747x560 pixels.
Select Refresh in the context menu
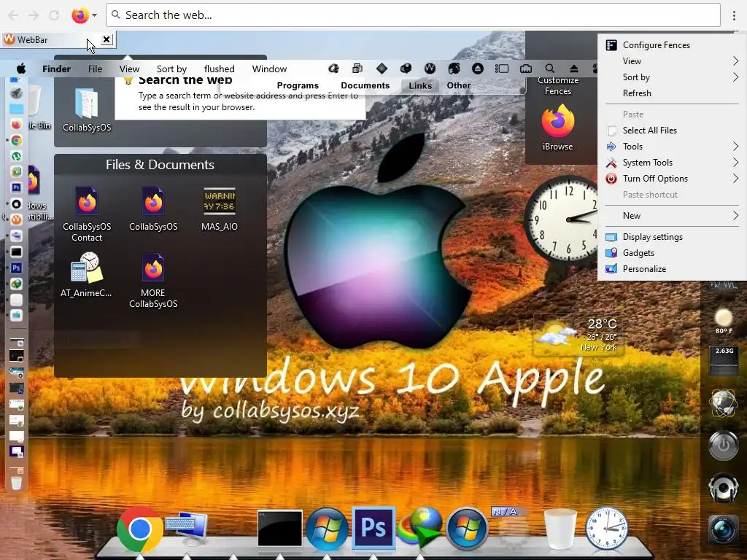point(672,93)
